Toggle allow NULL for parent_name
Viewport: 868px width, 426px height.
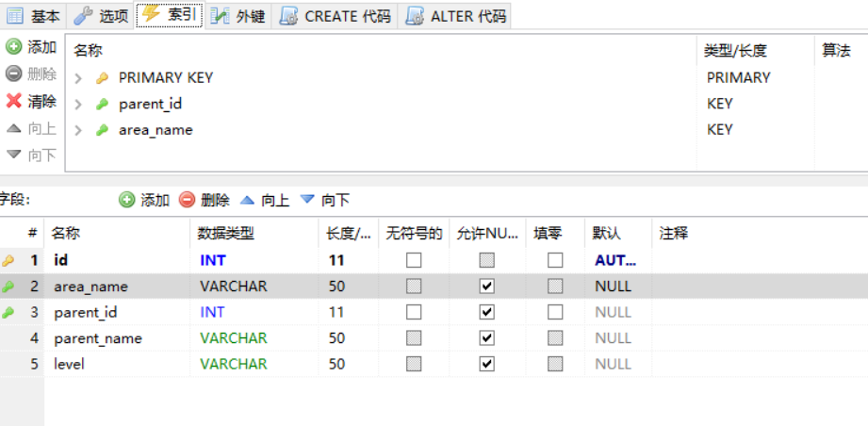[486, 338]
